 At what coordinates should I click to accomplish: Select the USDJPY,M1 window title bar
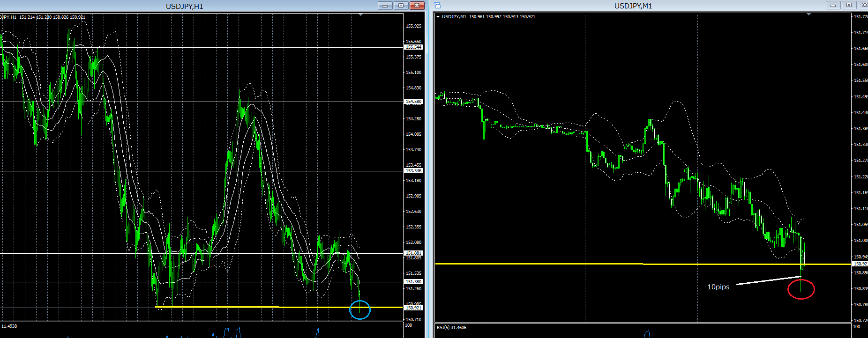click(x=633, y=6)
